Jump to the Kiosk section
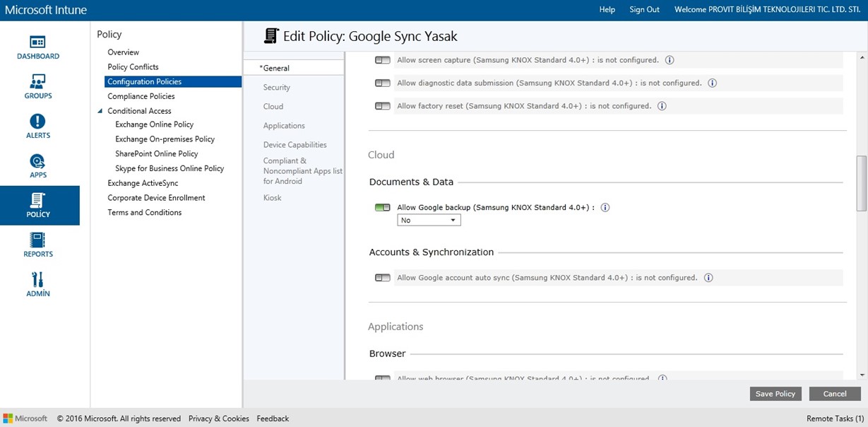Screen dimensions: 868x427 pos(273,197)
